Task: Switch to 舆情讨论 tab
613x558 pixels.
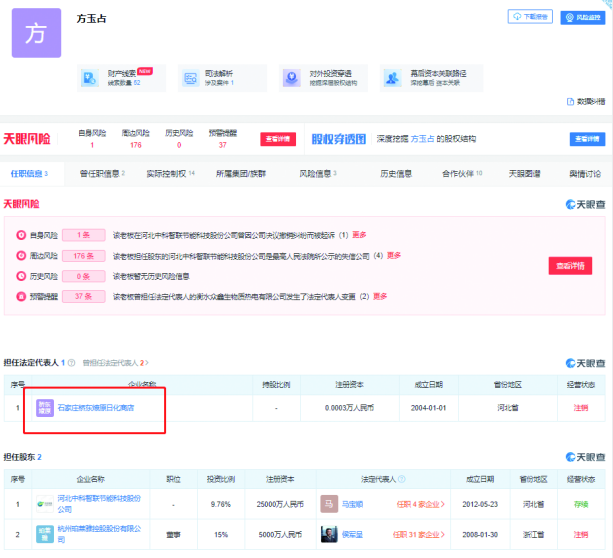Action: click(585, 174)
